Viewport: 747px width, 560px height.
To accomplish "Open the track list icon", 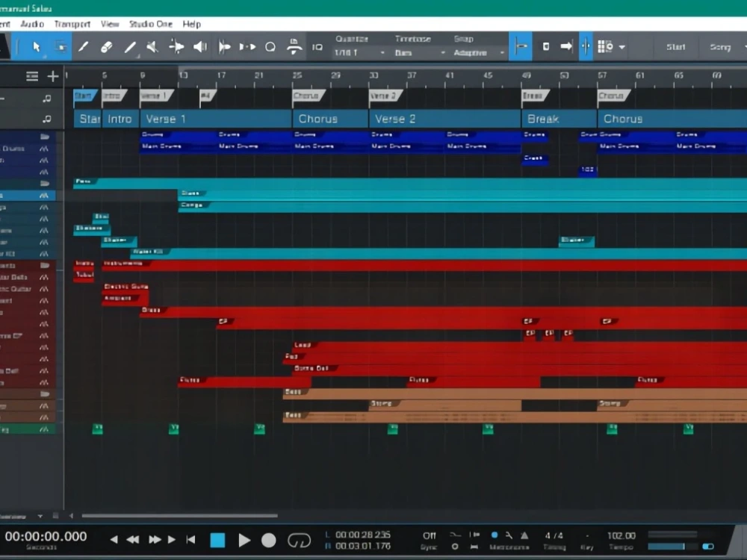I will coord(32,76).
